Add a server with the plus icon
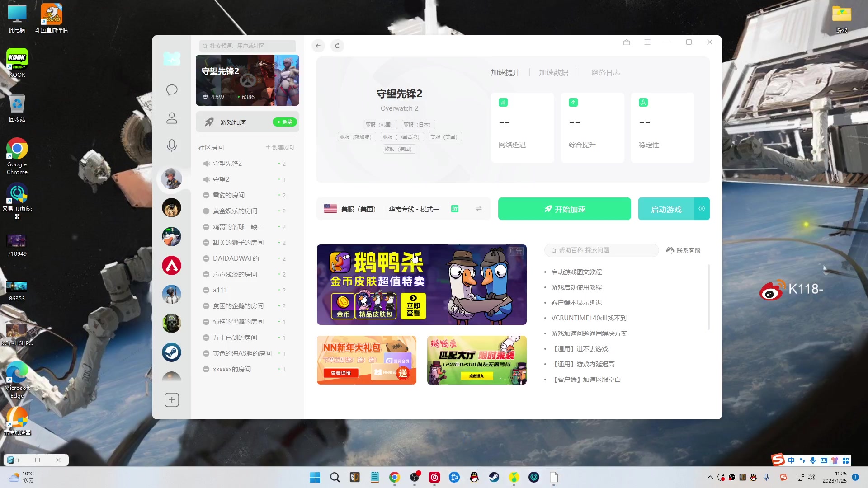The height and width of the screenshot is (488, 868). [x=172, y=400]
